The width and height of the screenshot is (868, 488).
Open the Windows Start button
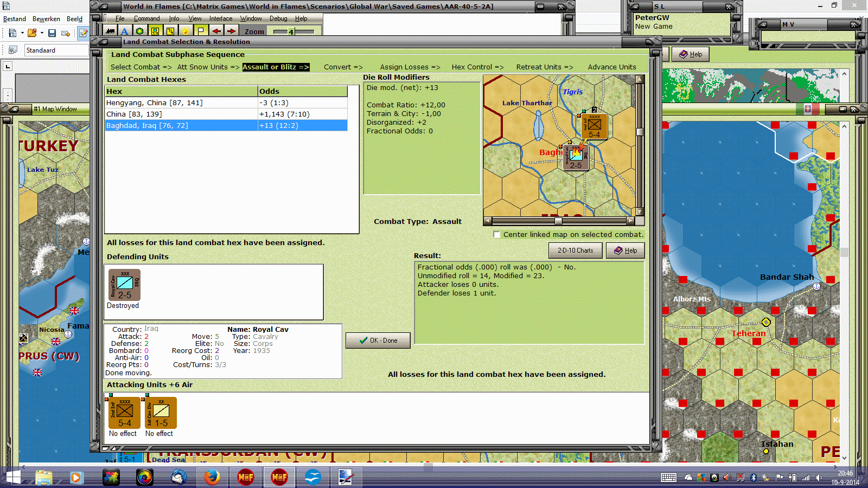(12, 477)
